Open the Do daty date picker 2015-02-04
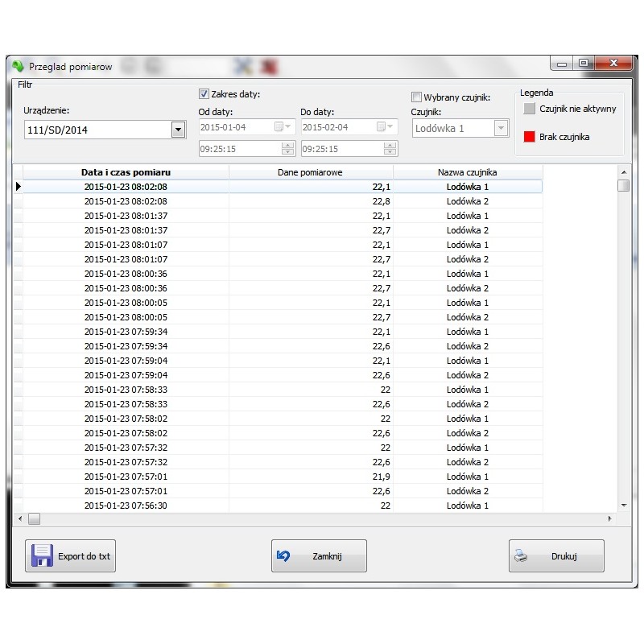This screenshot has height=644, width=644. tap(349, 126)
